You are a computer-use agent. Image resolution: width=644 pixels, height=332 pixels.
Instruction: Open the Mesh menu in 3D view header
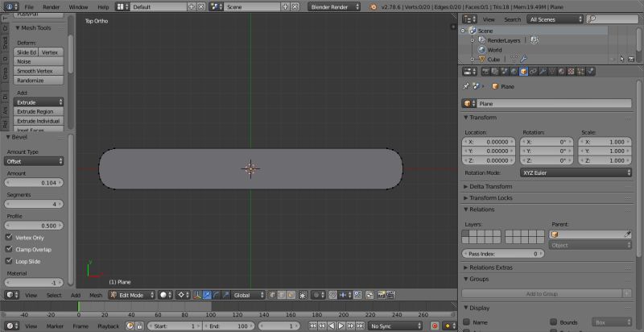click(96, 295)
